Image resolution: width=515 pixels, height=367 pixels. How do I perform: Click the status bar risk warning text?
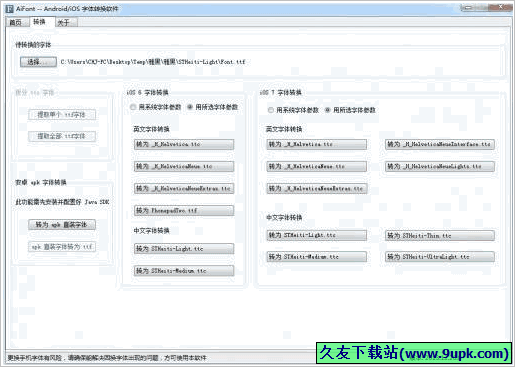point(107,358)
